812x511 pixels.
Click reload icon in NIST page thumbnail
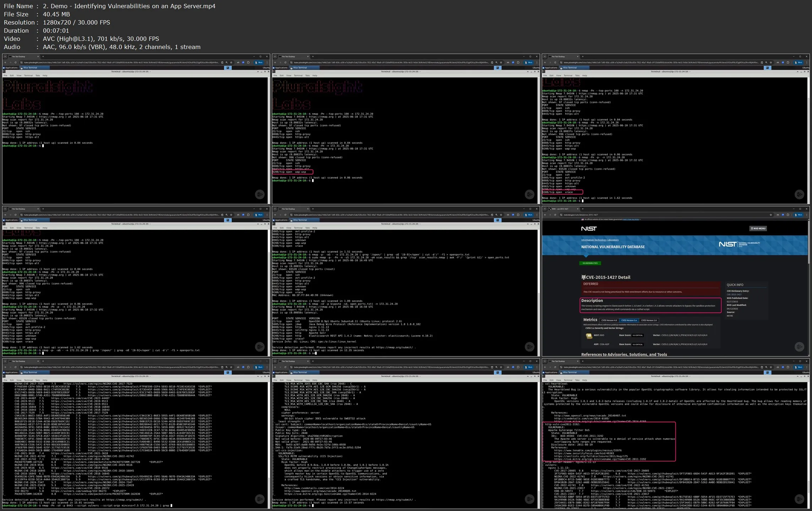click(555, 215)
